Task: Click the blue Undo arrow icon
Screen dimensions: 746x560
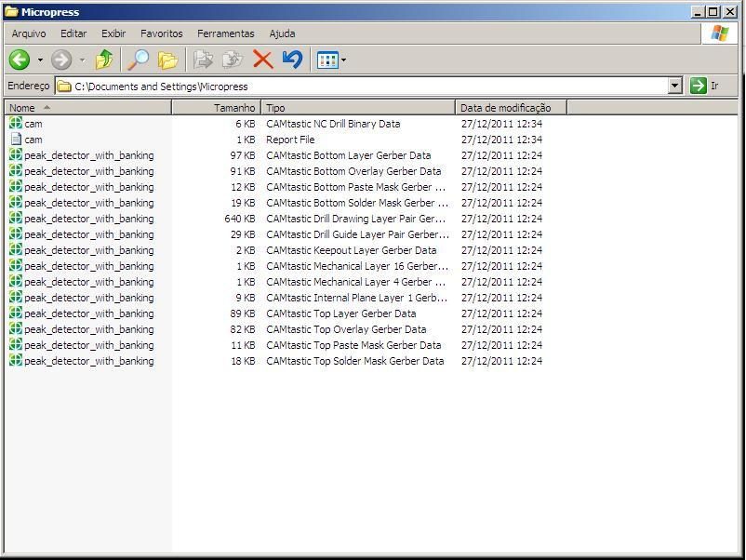Action: coord(292,60)
